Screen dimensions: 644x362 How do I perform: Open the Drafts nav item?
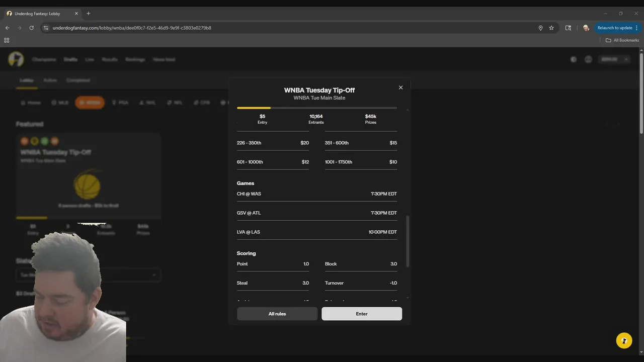pyautogui.click(x=70, y=59)
